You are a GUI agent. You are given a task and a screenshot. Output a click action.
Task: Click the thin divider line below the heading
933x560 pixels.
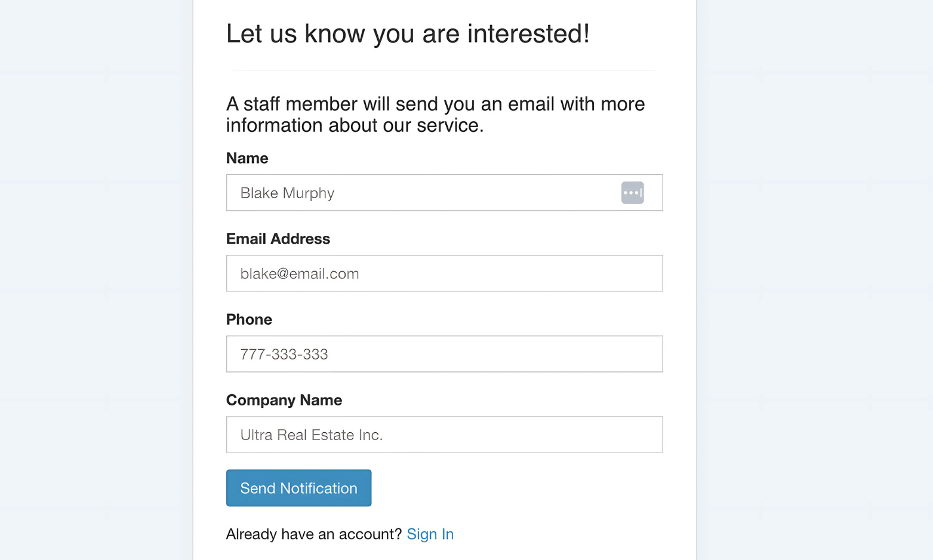(x=442, y=70)
